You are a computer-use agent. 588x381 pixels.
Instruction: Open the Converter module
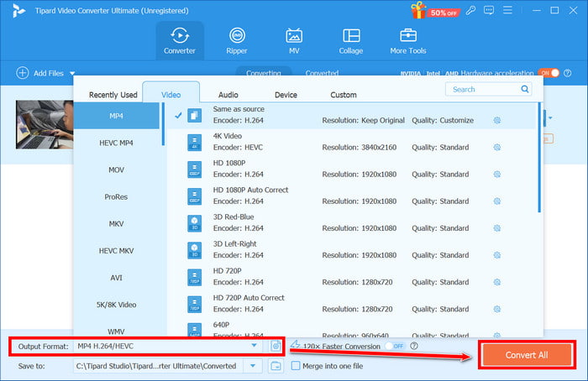[x=180, y=40]
